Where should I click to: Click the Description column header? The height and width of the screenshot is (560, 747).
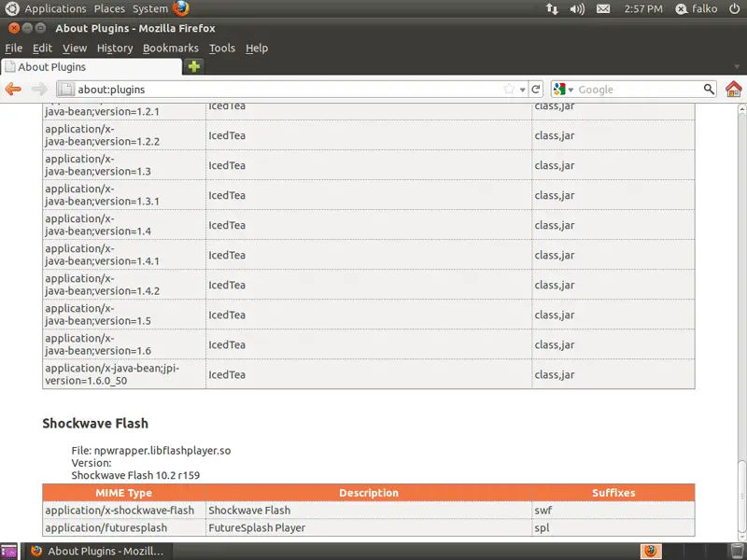(369, 493)
